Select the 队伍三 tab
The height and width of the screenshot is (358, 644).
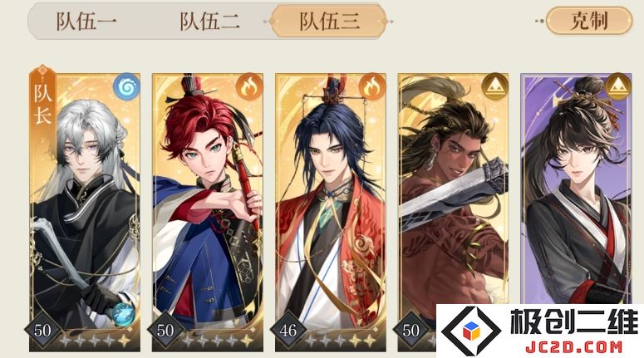click(x=328, y=21)
